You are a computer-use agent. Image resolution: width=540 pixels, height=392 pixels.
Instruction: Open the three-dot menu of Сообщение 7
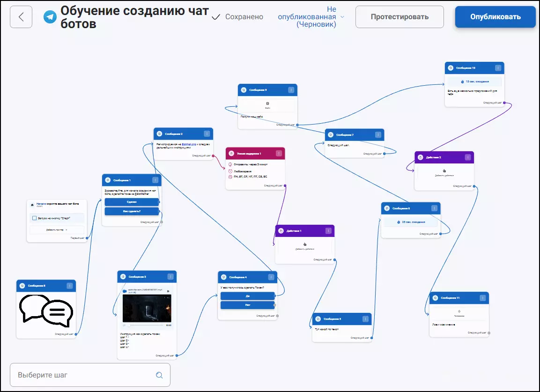tap(378, 135)
